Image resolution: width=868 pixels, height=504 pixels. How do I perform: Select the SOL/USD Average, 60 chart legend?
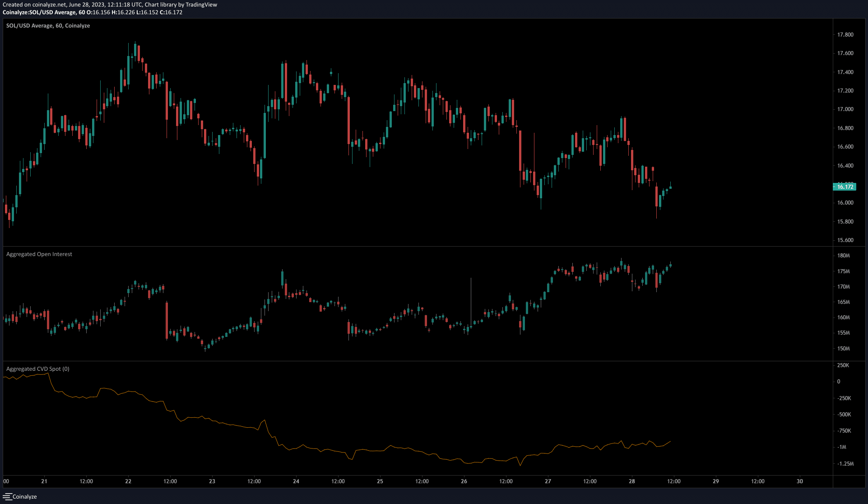(x=48, y=26)
